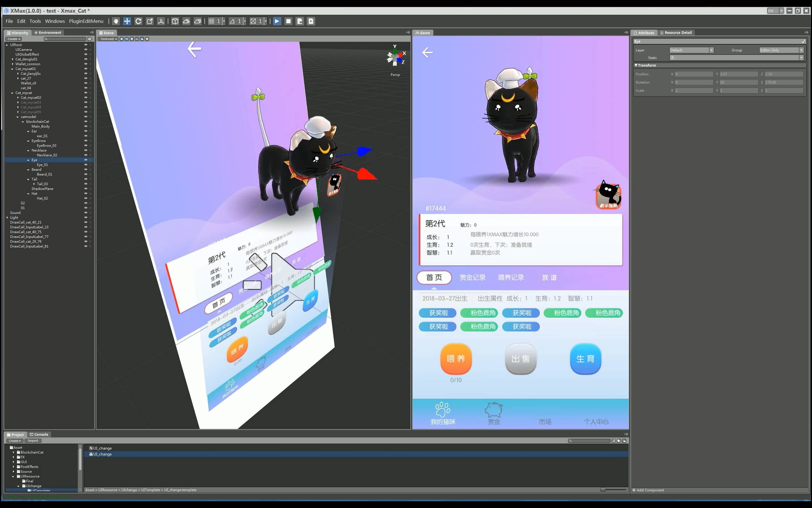
Task: Toggle the axis coordinate tool
Action: (161, 21)
